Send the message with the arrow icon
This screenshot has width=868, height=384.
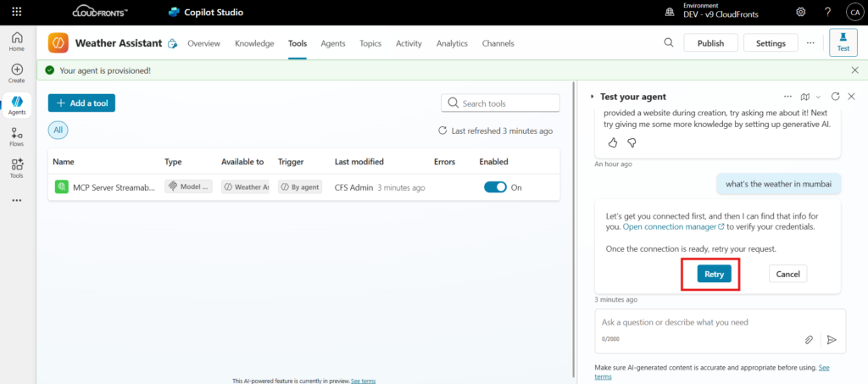pos(832,340)
